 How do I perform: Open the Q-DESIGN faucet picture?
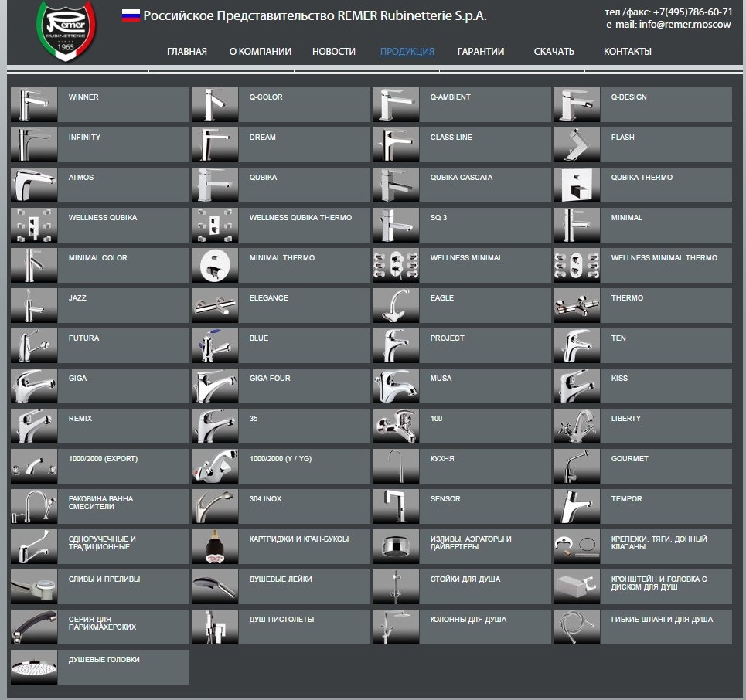point(577,104)
